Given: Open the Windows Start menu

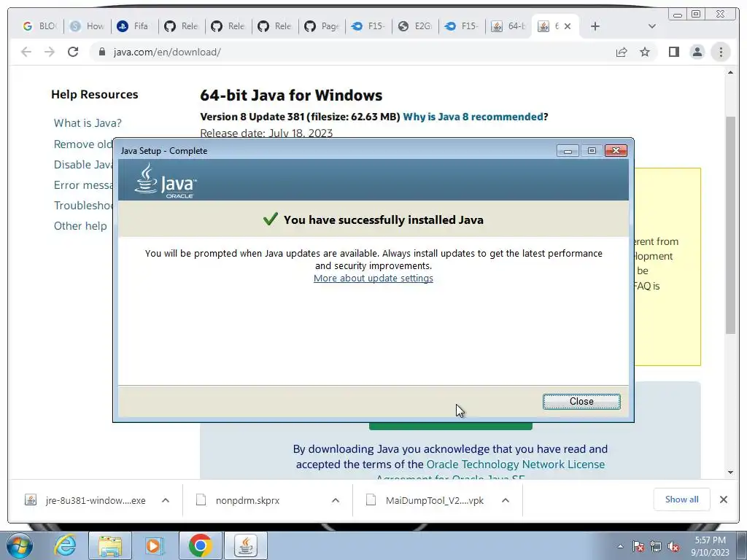Looking at the screenshot, I should 20,545.
